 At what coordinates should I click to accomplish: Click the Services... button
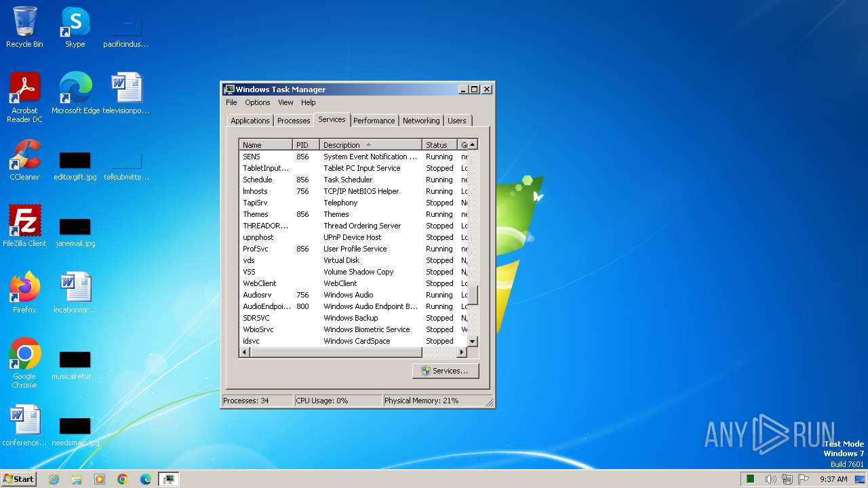pyautogui.click(x=446, y=371)
